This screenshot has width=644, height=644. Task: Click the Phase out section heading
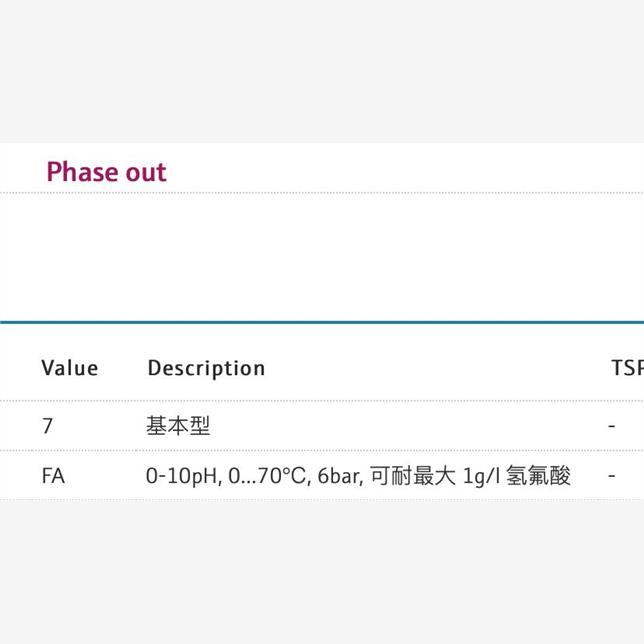[106, 172]
